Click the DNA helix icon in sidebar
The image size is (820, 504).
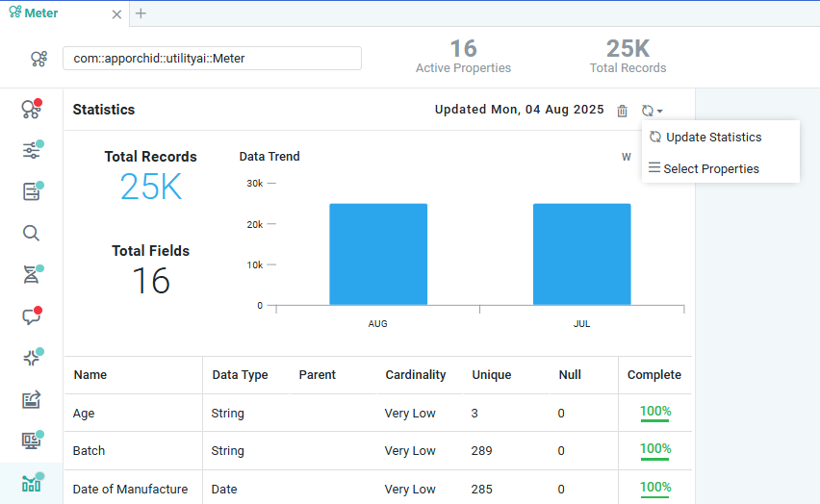point(32,275)
